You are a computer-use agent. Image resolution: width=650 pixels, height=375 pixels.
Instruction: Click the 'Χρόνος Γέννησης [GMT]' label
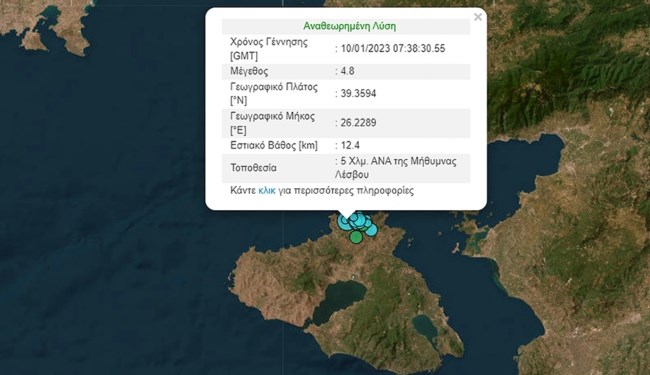(x=269, y=48)
